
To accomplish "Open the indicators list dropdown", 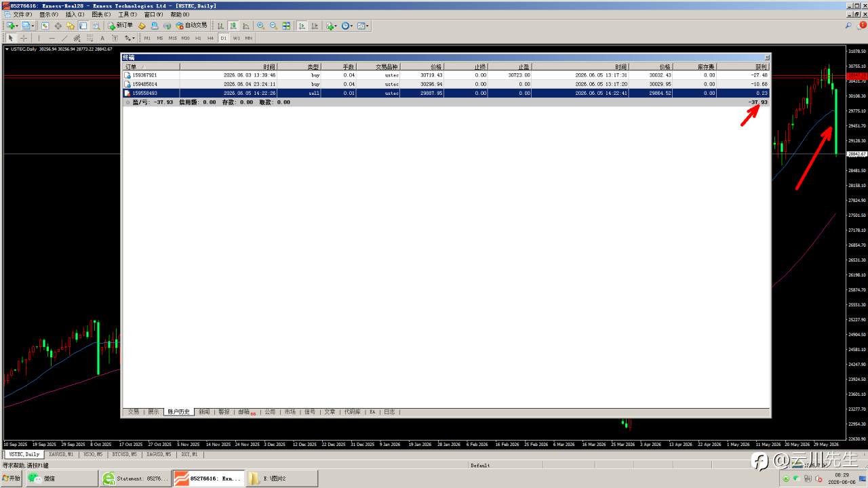I will coord(331,26).
